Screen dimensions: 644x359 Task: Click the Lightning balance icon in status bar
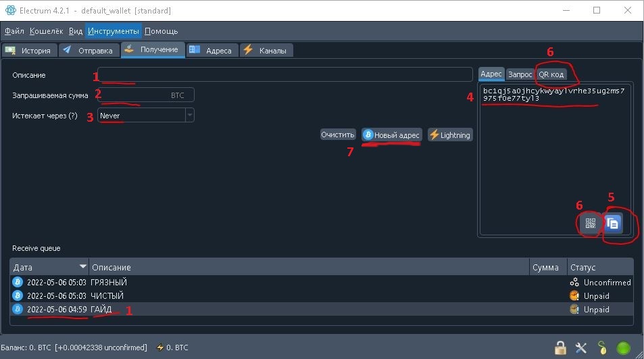pyautogui.click(x=160, y=348)
